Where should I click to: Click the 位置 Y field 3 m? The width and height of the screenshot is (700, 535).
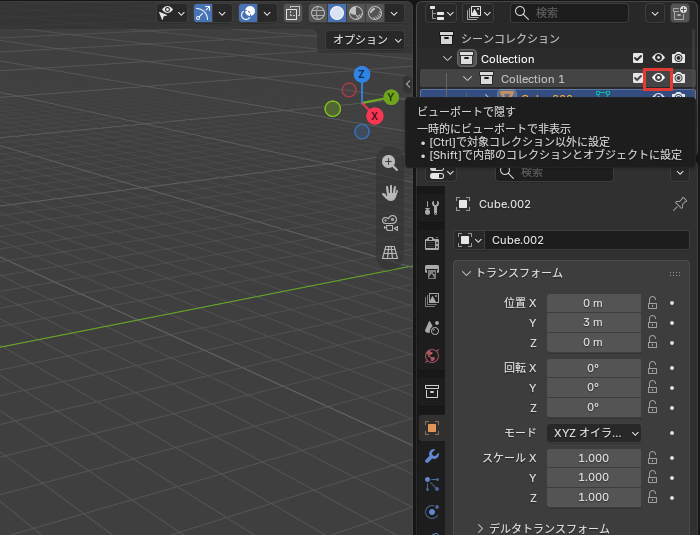tap(593, 322)
